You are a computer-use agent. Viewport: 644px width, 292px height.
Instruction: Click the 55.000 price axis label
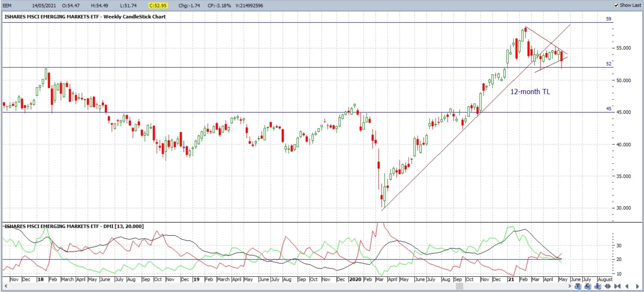pos(623,48)
